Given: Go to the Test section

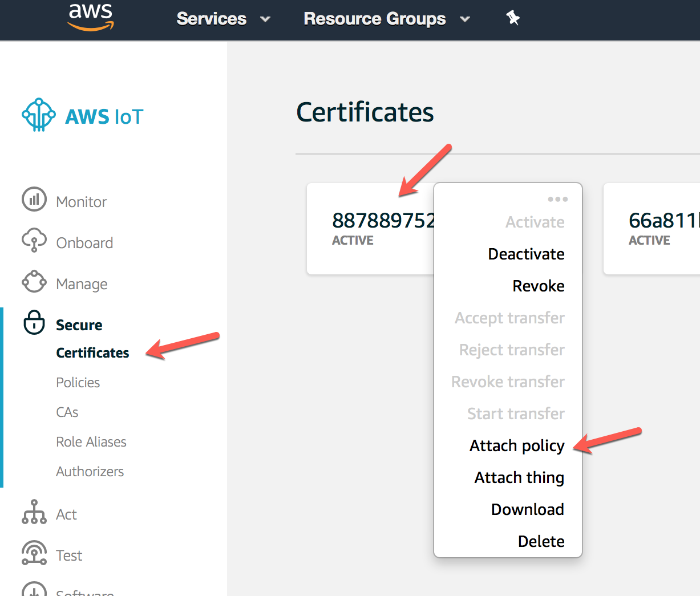Looking at the screenshot, I should pos(69,556).
